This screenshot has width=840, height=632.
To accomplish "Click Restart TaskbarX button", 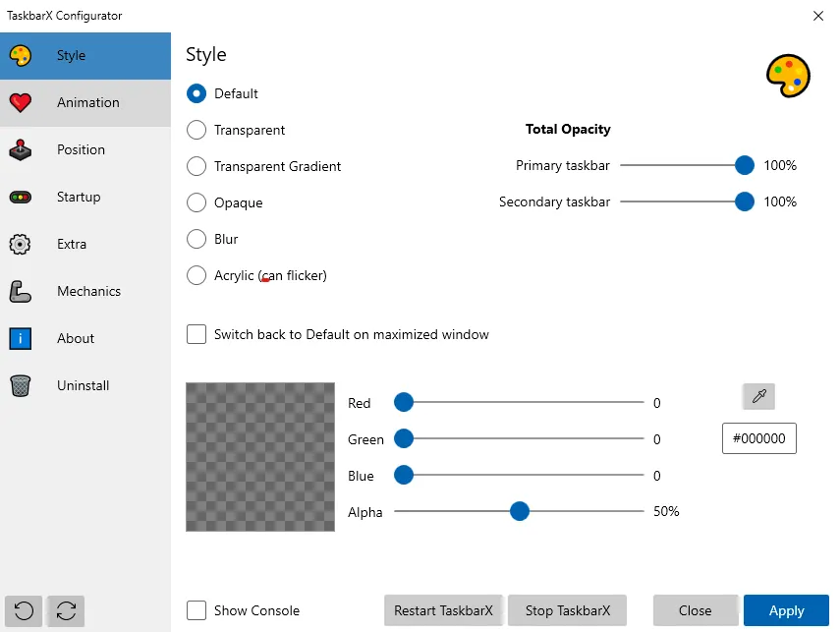I will click(x=443, y=610).
